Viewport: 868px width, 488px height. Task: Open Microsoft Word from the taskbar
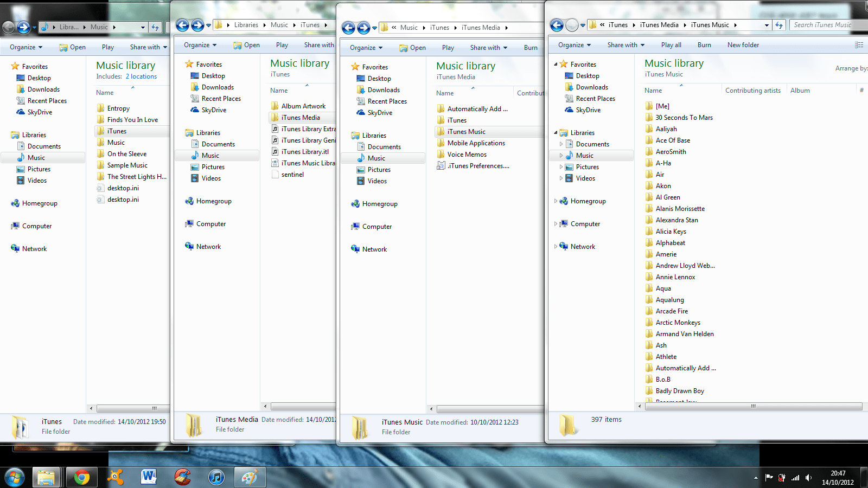coord(149,477)
